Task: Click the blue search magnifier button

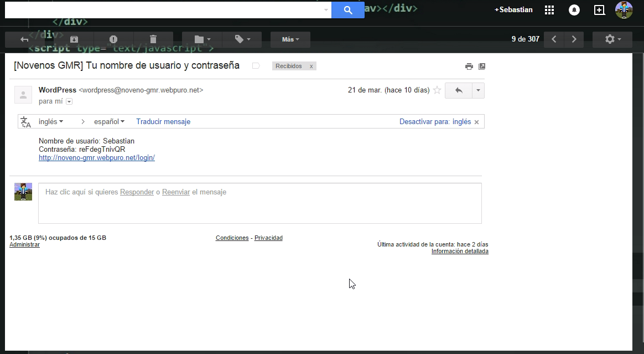Action: click(348, 10)
